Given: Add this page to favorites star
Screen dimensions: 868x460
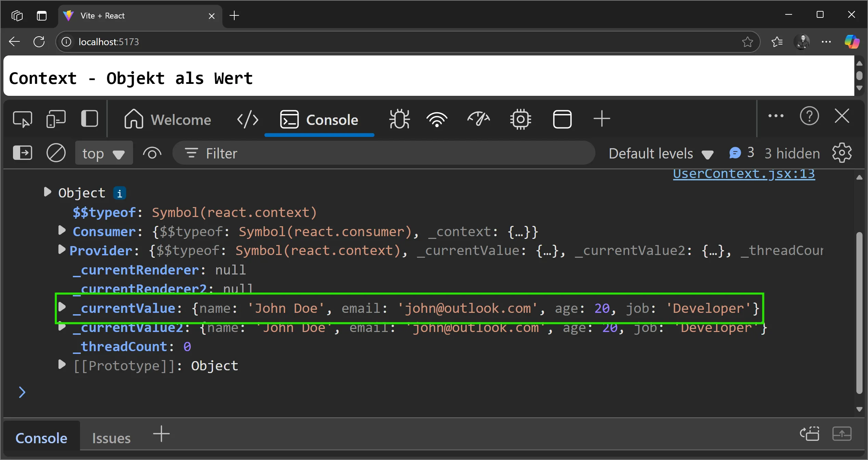Looking at the screenshot, I should point(747,42).
